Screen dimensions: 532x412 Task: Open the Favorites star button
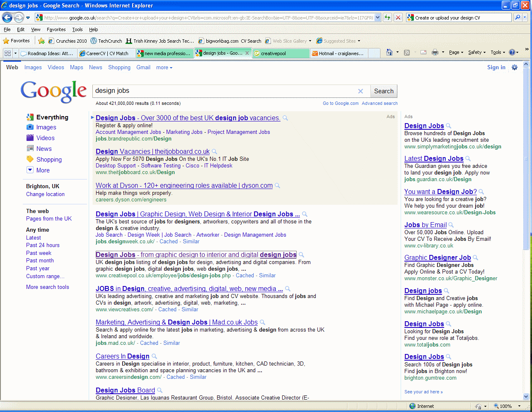pyautogui.click(x=17, y=41)
